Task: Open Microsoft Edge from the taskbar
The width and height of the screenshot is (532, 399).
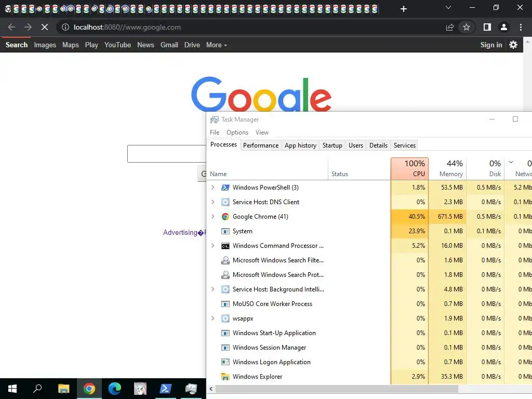Action: click(x=115, y=389)
